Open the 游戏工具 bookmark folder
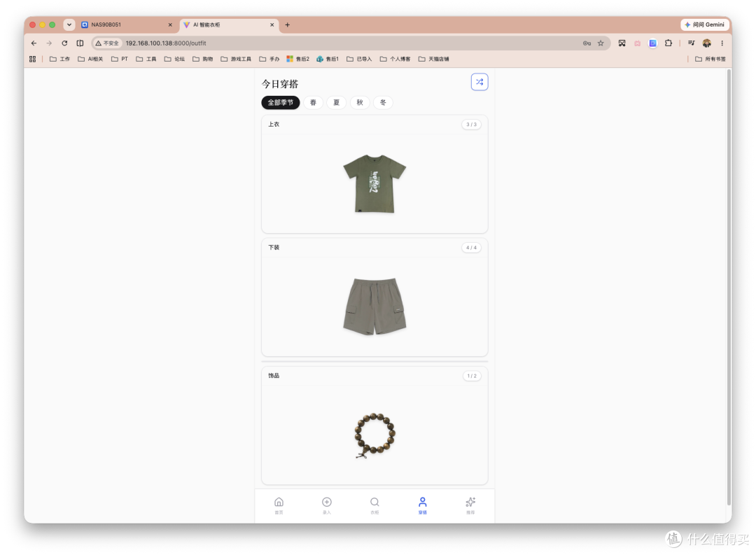 pyautogui.click(x=236, y=59)
